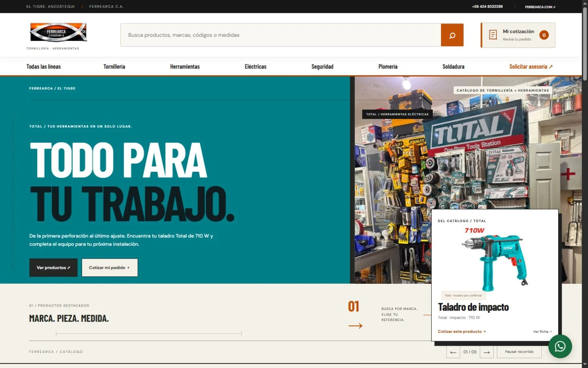Click the Catálogo de Tornillería + Herramientas tag
This screenshot has height=368, width=588.
[x=503, y=90]
